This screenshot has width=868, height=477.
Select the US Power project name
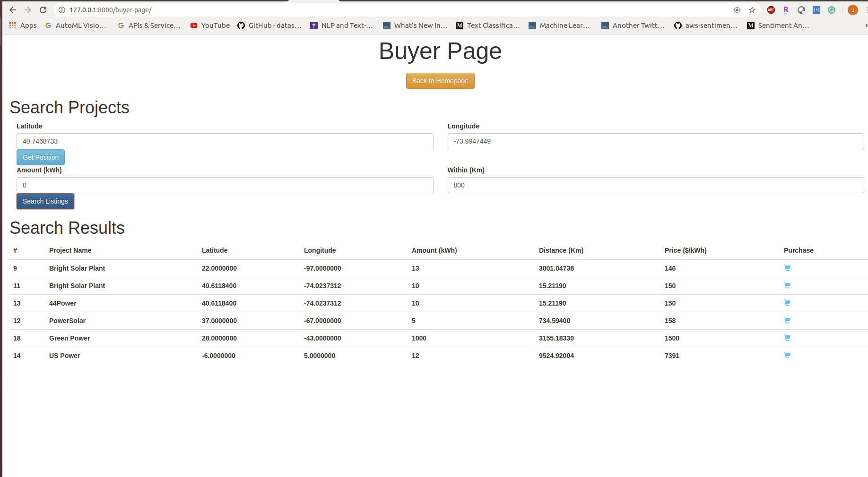(x=65, y=356)
